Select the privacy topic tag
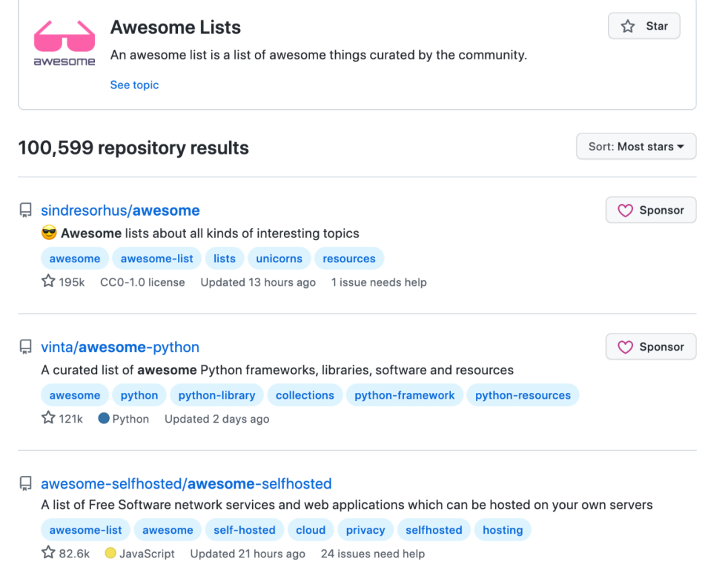 (x=365, y=530)
